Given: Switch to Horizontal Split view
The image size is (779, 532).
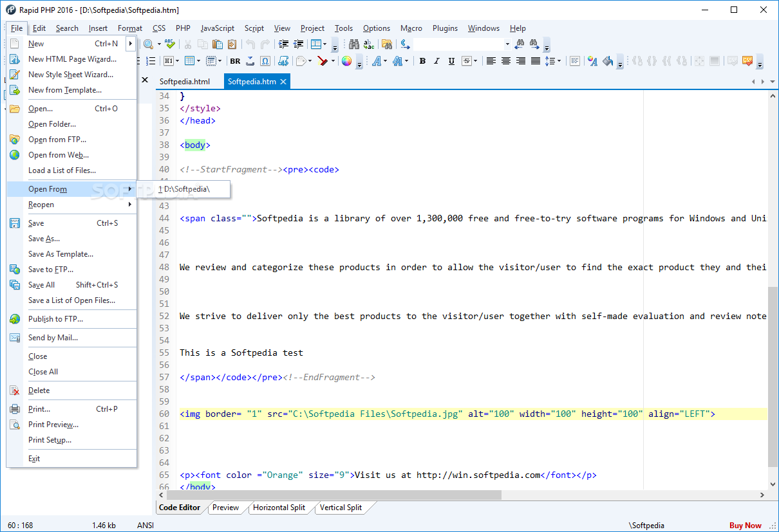Looking at the screenshot, I should (279, 508).
